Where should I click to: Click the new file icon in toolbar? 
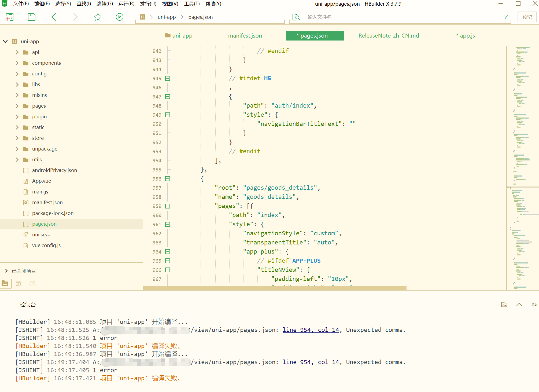click(x=10, y=17)
